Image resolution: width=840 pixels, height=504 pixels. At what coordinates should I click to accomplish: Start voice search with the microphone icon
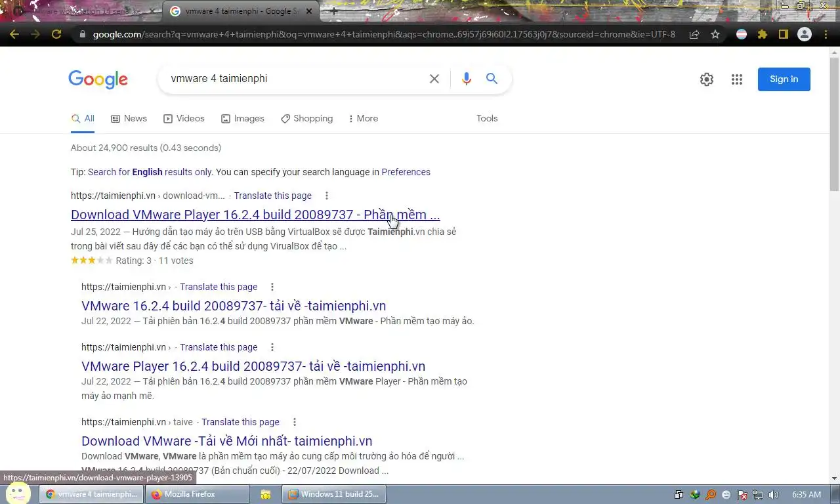[x=467, y=79]
